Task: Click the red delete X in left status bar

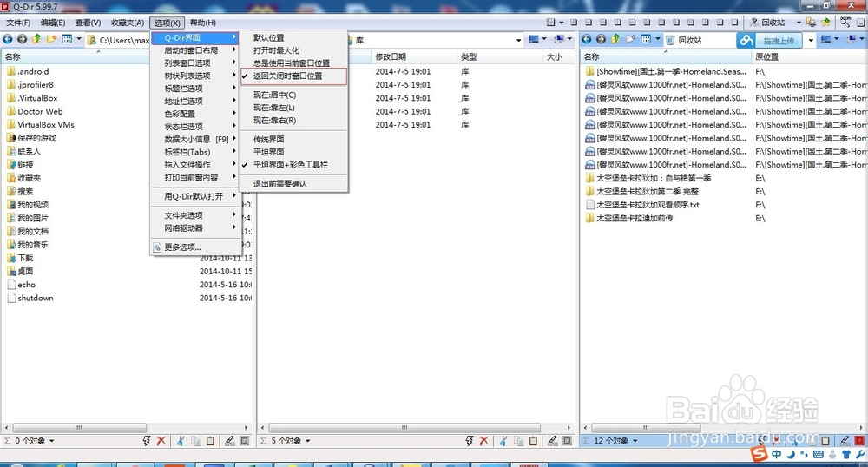Action: click(161, 441)
